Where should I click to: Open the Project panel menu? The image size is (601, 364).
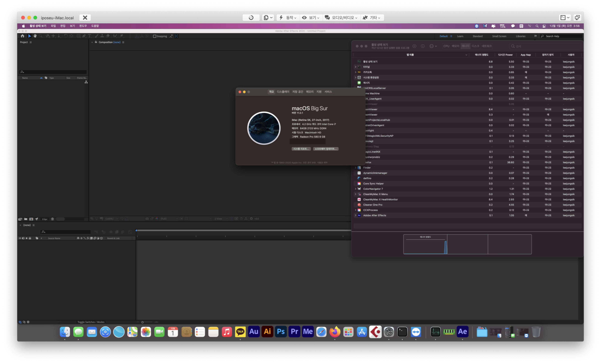point(31,42)
